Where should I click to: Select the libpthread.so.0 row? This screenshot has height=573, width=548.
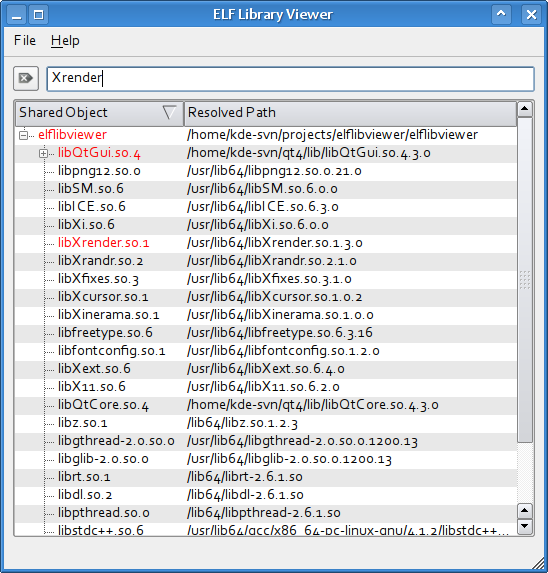(266, 513)
